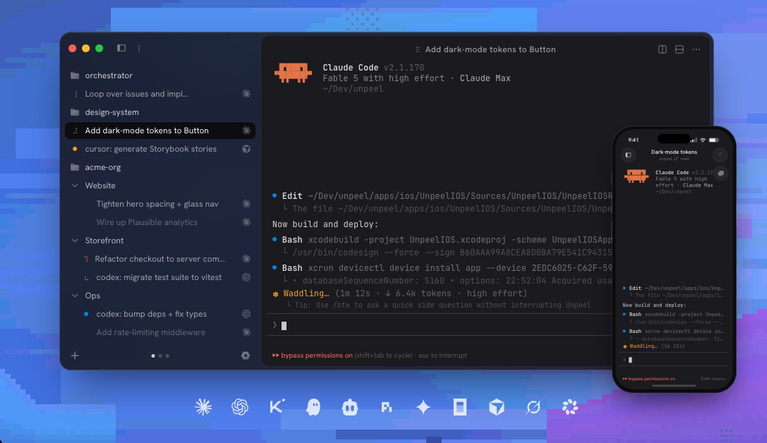Click the slashed circle icon in bottom row

click(x=533, y=407)
